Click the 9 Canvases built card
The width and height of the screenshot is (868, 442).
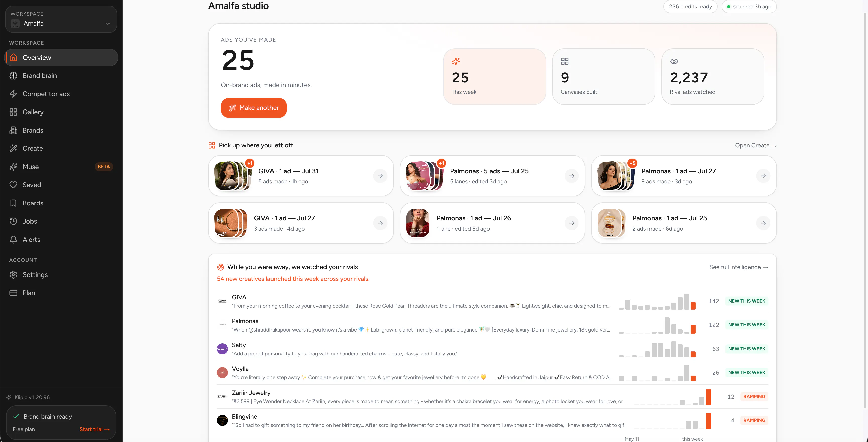point(603,77)
